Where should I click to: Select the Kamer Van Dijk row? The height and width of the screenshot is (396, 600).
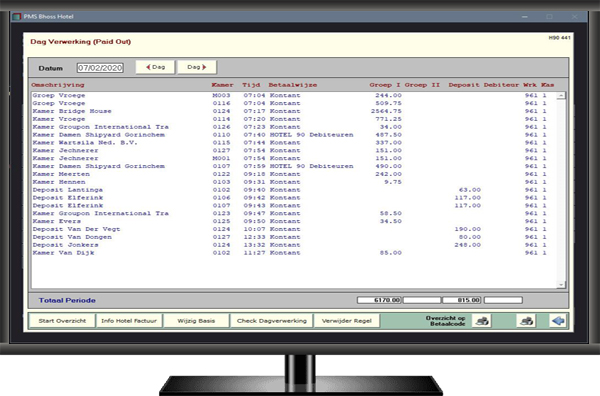tap(294, 253)
